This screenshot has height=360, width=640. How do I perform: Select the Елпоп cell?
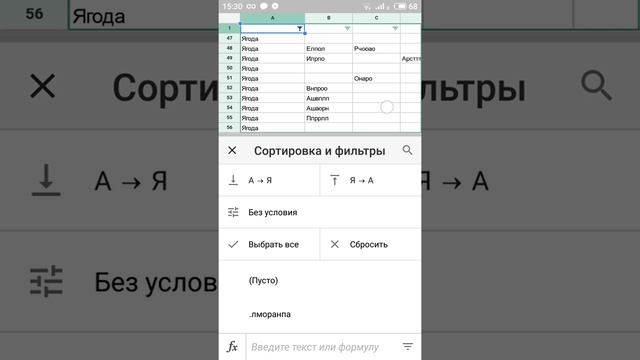[x=329, y=49]
